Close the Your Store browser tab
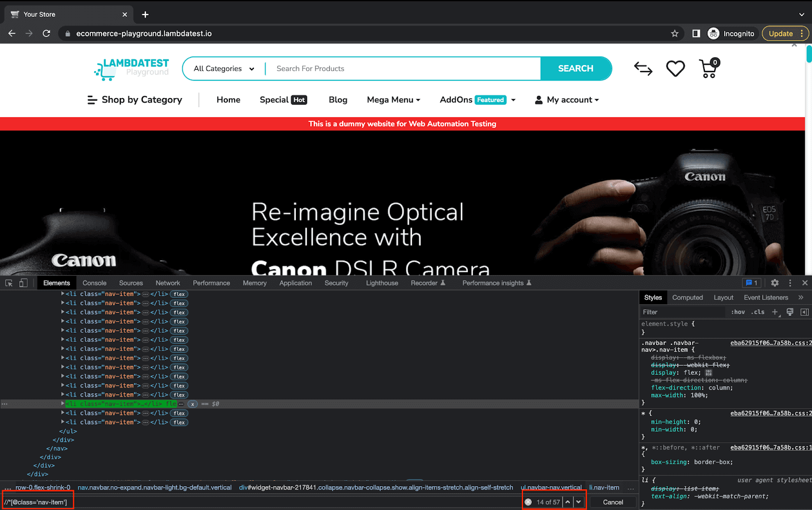 [x=125, y=14]
